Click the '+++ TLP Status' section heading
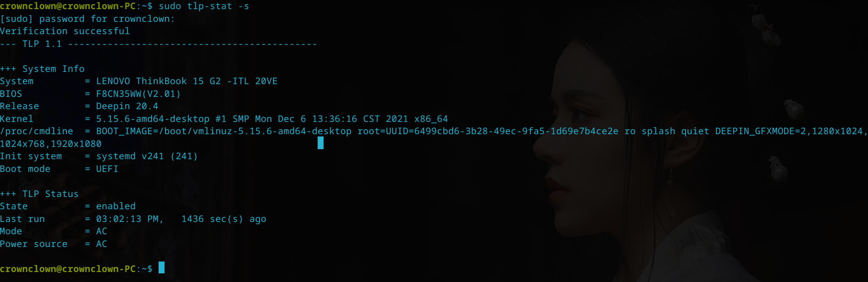868x282 pixels. 40,194
